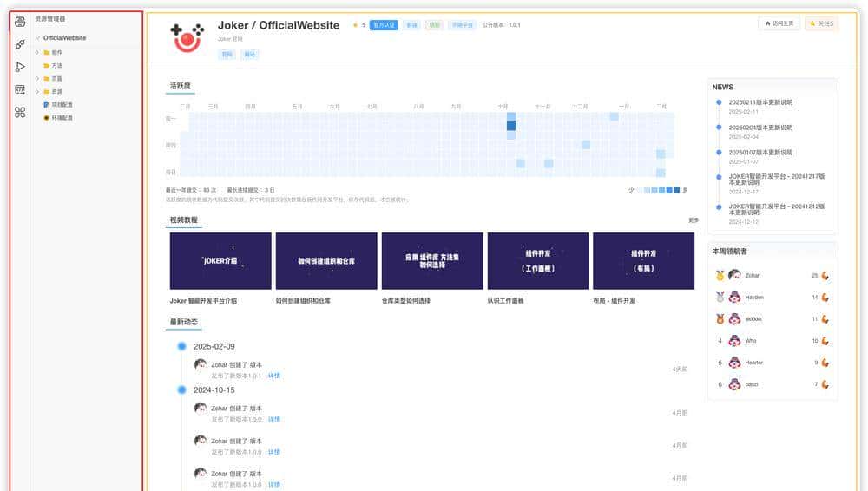Click the blue 官方认证 badge
Image resolution: width=868 pixels, height=491 pixels.
pos(384,25)
